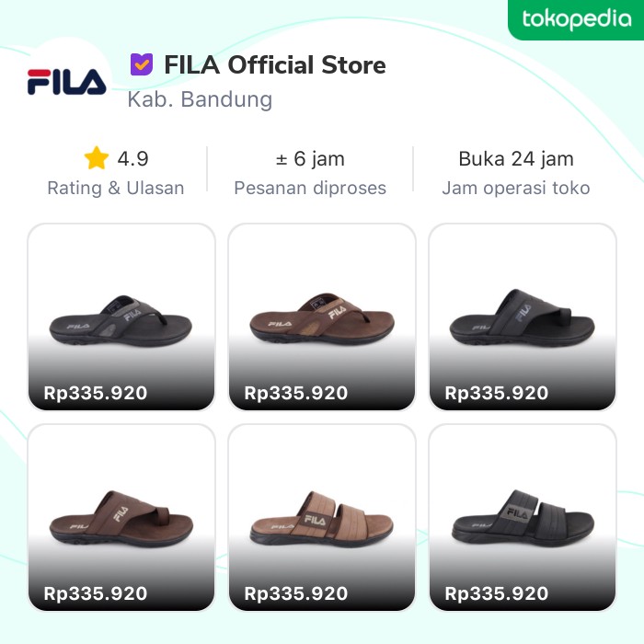
Task: Click the yellow rating star icon
Action: [x=97, y=158]
